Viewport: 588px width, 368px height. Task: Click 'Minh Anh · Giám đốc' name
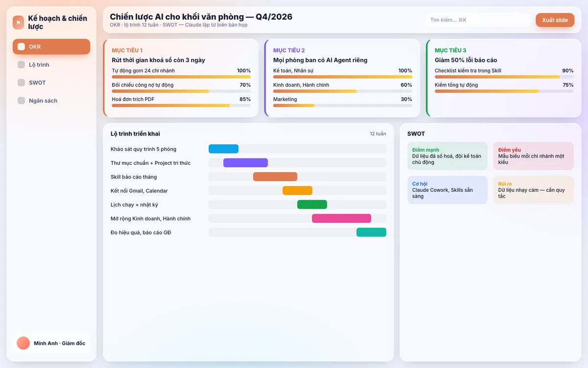(59, 343)
